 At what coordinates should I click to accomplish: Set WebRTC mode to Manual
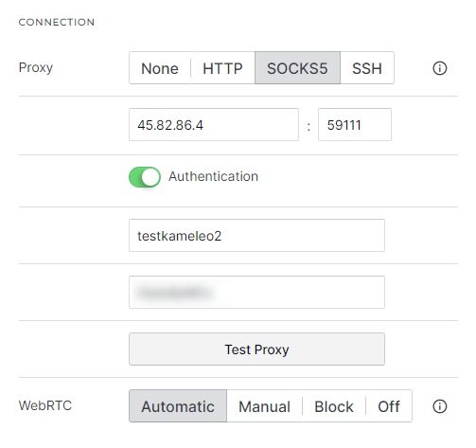point(264,406)
